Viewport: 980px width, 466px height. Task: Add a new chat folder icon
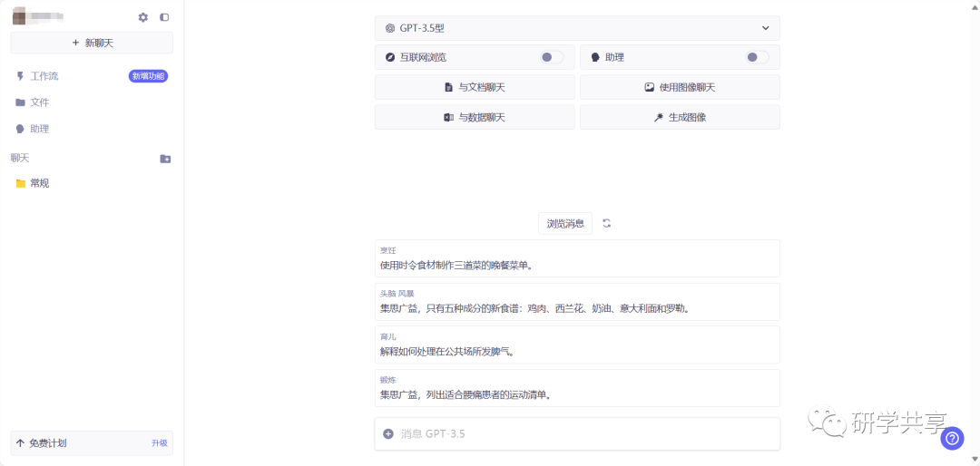tap(165, 159)
